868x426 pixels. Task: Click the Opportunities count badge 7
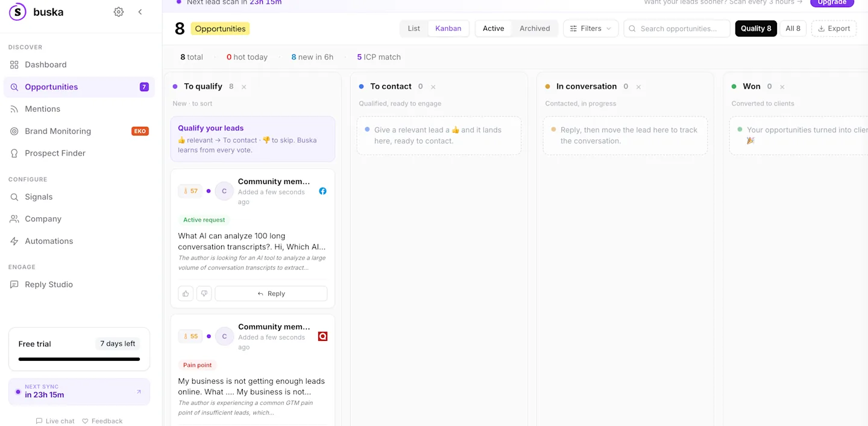(144, 87)
